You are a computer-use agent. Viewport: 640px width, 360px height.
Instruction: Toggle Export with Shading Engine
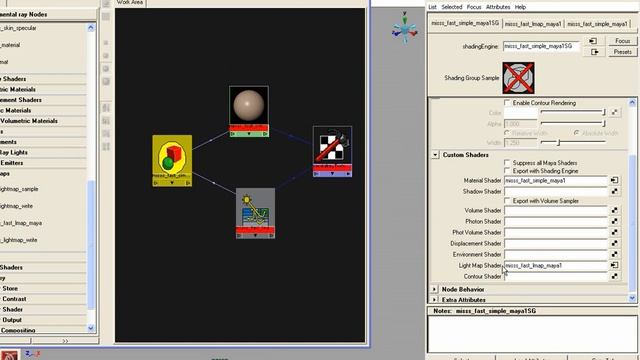click(507, 171)
